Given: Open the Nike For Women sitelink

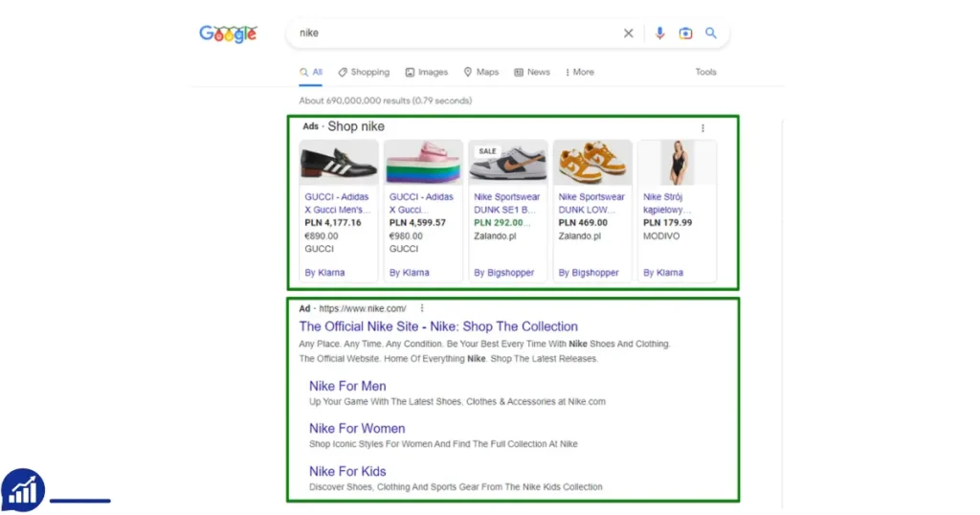Looking at the screenshot, I should pyautogui.click(x=357, y=429).
